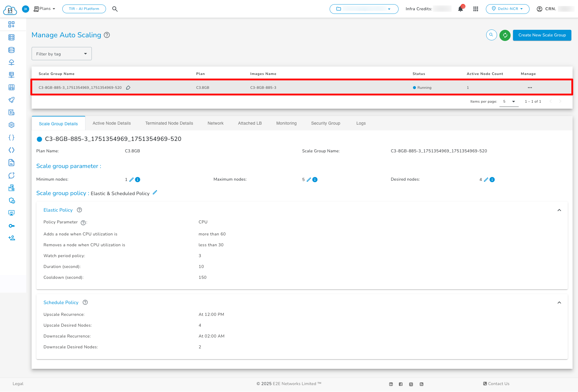Select the database icon in the sidebar
The width and height of the screenshot is (578, 392).
[11, 50]
